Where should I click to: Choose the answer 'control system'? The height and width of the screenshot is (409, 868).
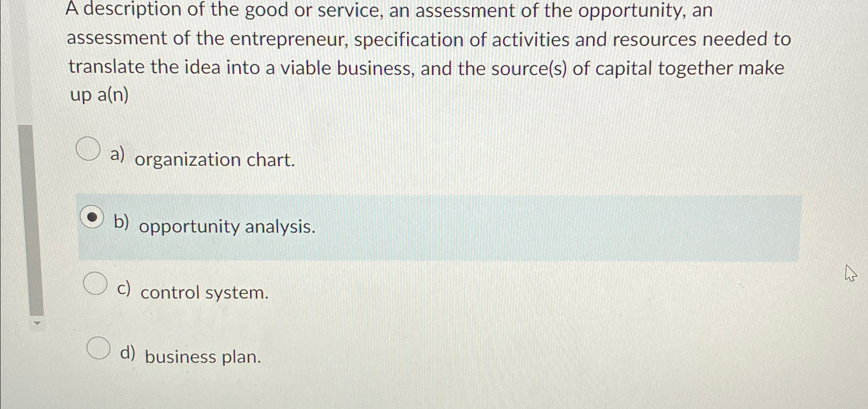204,293
